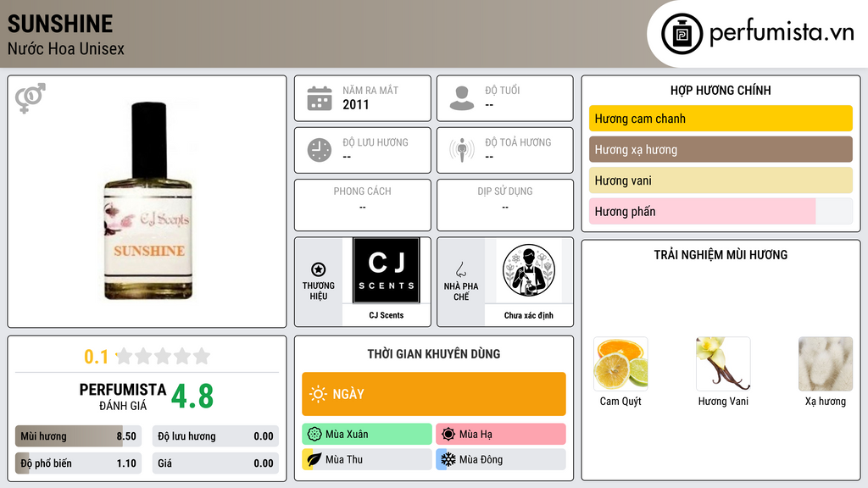Click the Phong cách box
This screenshot has width=868, height=488.
tap(363, 205)
